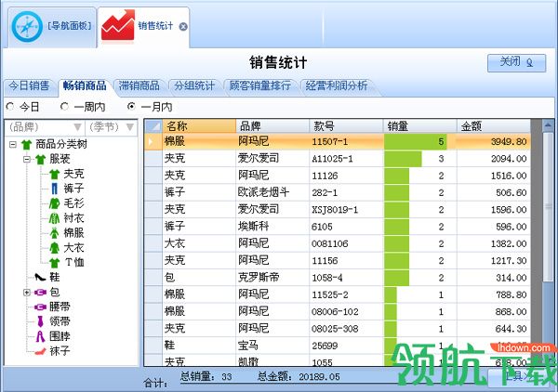Image resolution: width=558 pixels, height=392 pixels.
Task: Click the green sales bar in row 11126
Action: [397, 176]
